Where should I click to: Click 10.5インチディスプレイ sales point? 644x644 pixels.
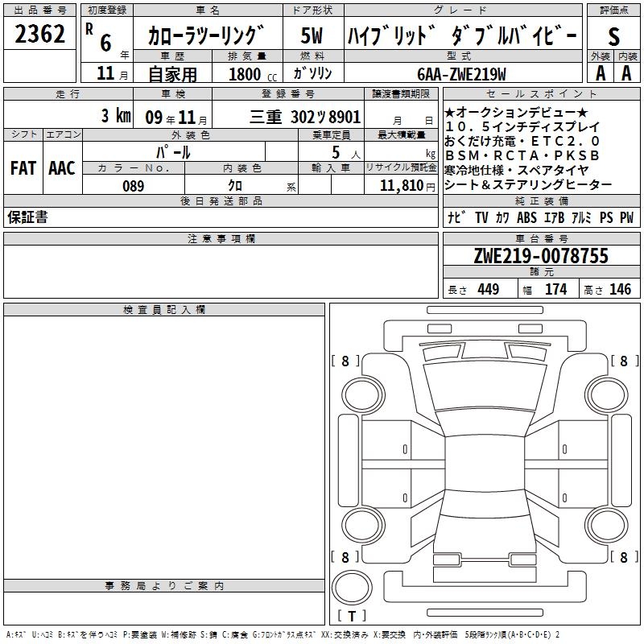tap(522, 126)
